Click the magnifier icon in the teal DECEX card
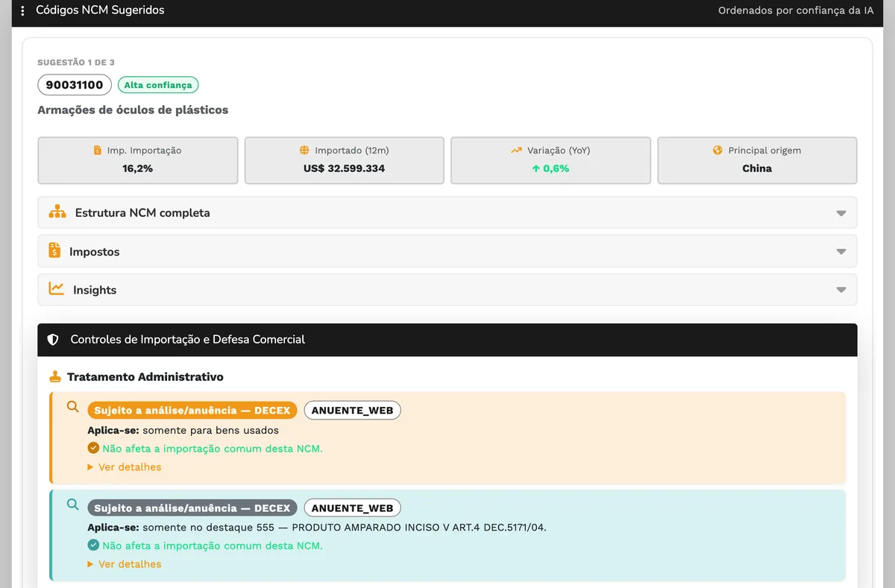The width and height of the screenshot is (895, 588). [x=72, y=505]
